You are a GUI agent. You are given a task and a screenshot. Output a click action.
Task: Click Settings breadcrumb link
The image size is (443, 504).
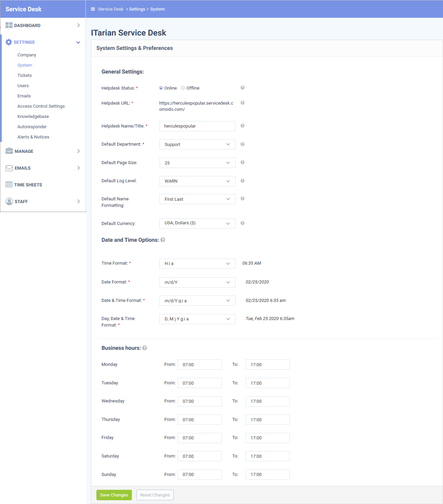coord(137,9)
